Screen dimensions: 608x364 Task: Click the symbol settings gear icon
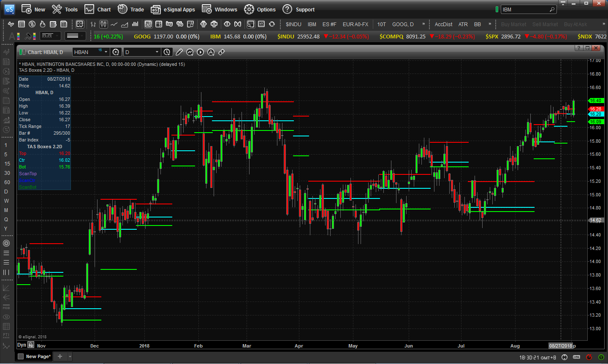tap(116, 52)
